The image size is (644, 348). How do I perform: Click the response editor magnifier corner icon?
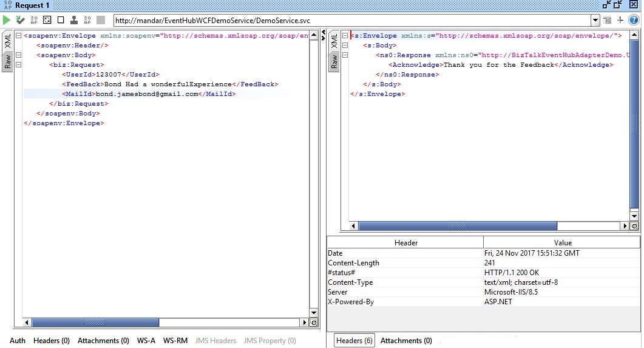point(634,226)
